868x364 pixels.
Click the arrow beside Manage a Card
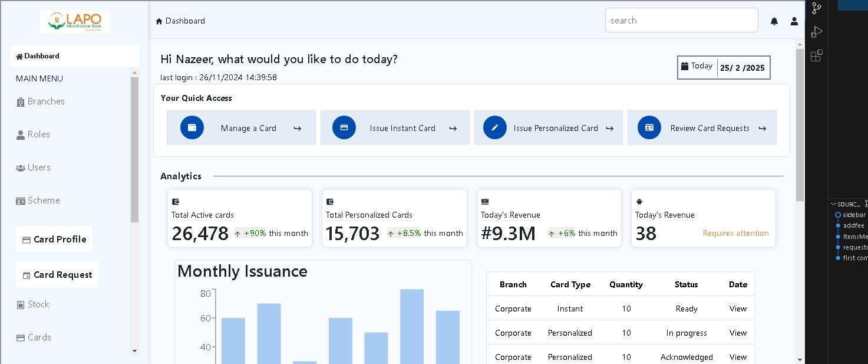pyautogui.click(x=297, y=128)
